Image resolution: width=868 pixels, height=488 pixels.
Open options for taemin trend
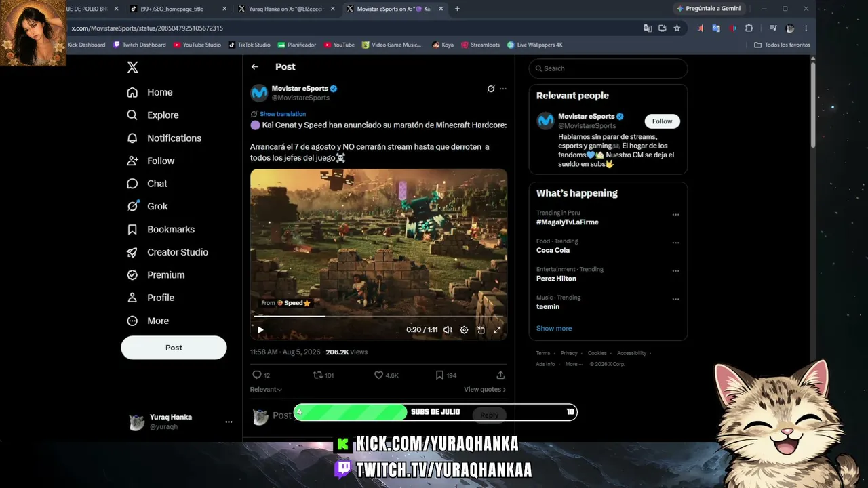675,299
